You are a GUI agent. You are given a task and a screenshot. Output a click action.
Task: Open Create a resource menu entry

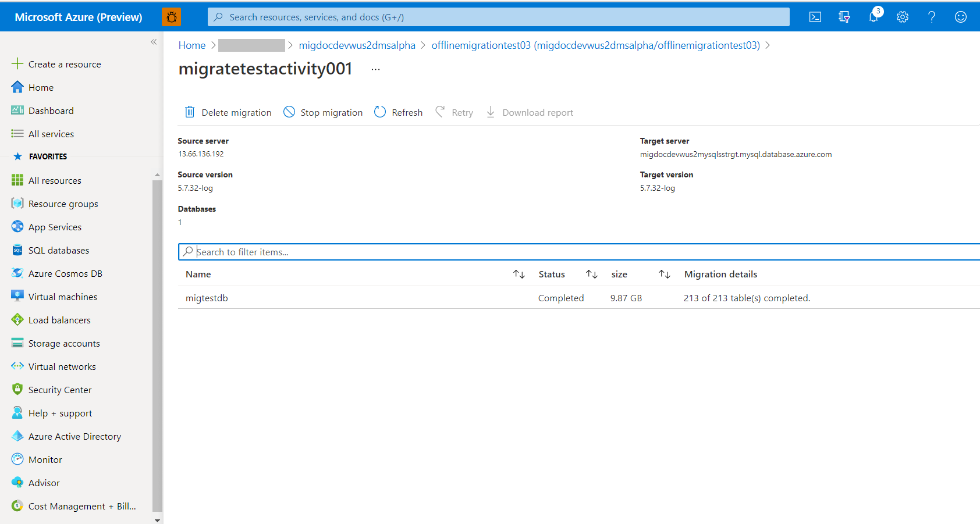click(x=65, y=64)
